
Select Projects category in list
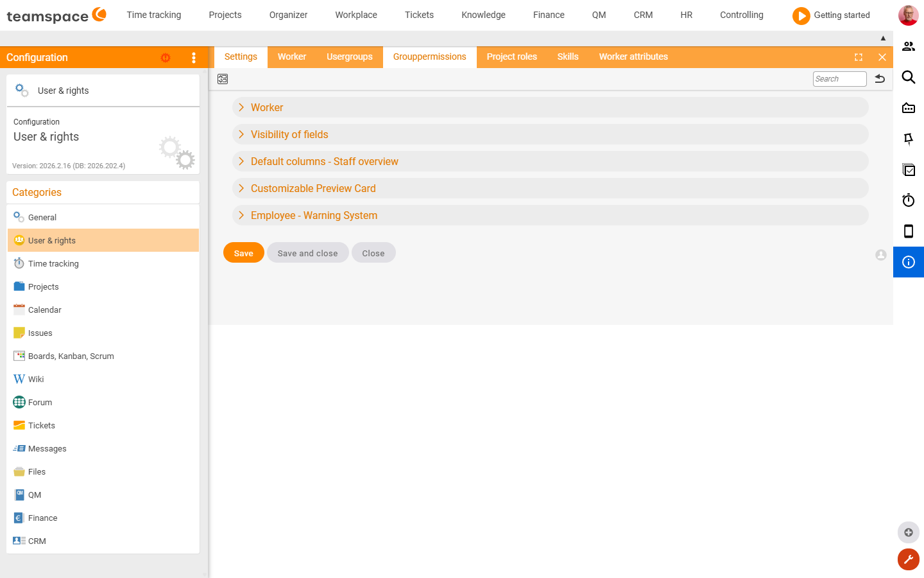103,286
